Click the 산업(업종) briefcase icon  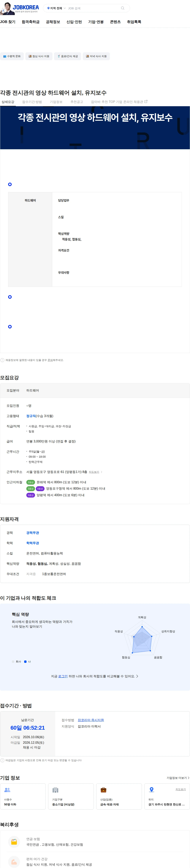pyautogui.click(x=104, y=790)
